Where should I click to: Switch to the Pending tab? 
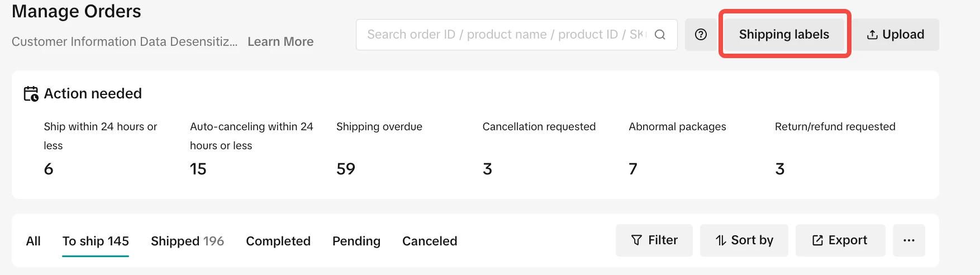pyautogui.click(x=356, y=241)
